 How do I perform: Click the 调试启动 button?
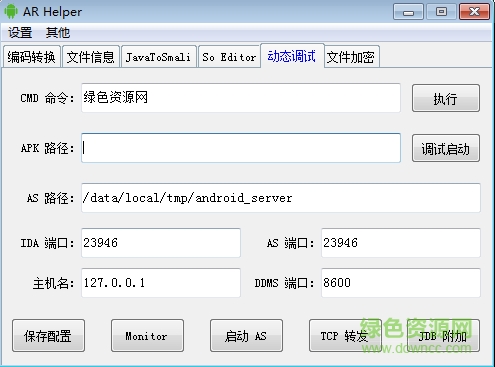click(446, 148)
